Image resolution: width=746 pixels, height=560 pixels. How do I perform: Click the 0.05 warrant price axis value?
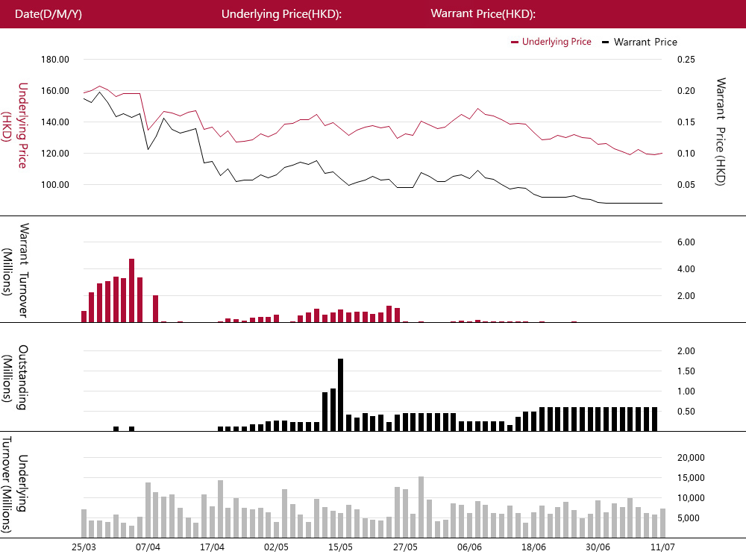point(686,185)
